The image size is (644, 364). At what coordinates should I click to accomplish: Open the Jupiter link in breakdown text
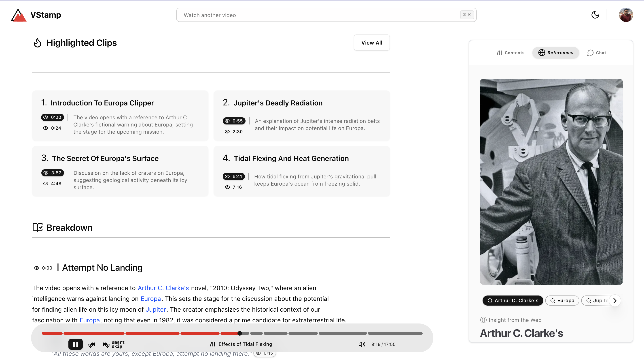click(x=156, y=309)
